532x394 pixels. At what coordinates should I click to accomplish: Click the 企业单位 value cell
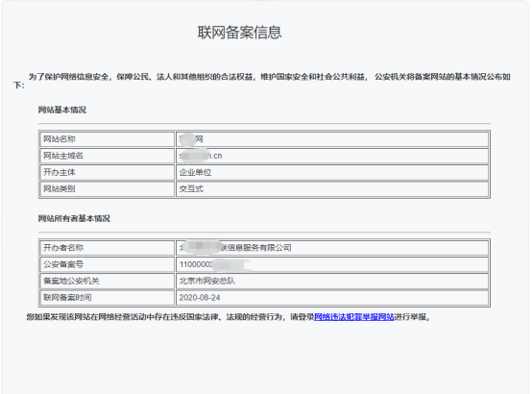click(x=332, y=173)
